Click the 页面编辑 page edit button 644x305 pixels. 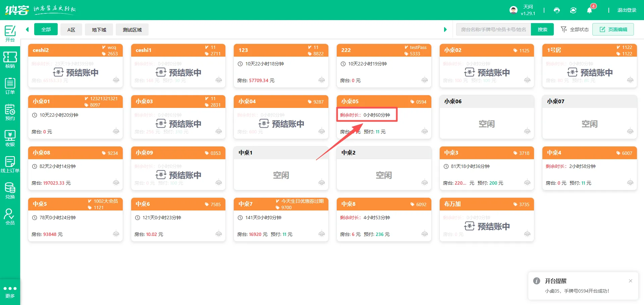click(613, 29)
